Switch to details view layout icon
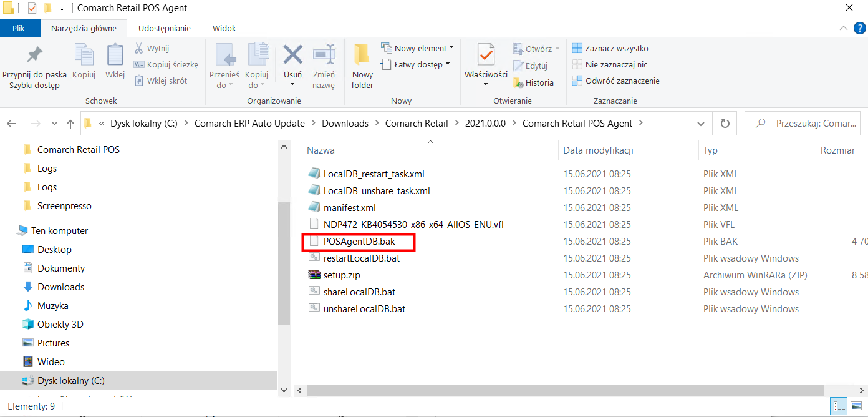The width and height of the screenshot is (868, 417). (x=840, y=406)
